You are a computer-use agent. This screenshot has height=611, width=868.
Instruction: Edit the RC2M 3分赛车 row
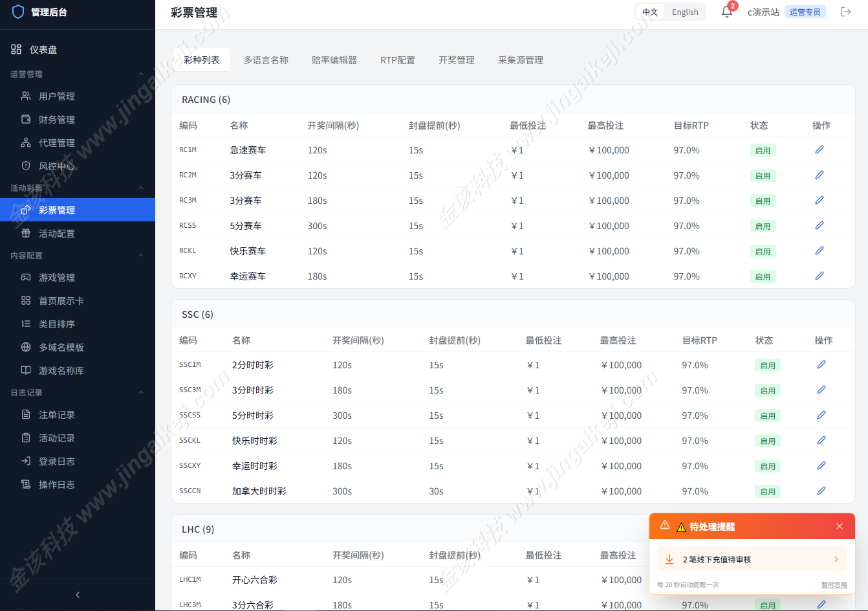(x=819, y=175)
